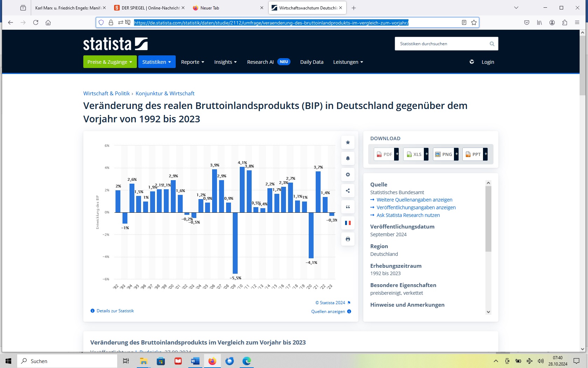Open the Insights dropdown menu

tap(225, 62)
